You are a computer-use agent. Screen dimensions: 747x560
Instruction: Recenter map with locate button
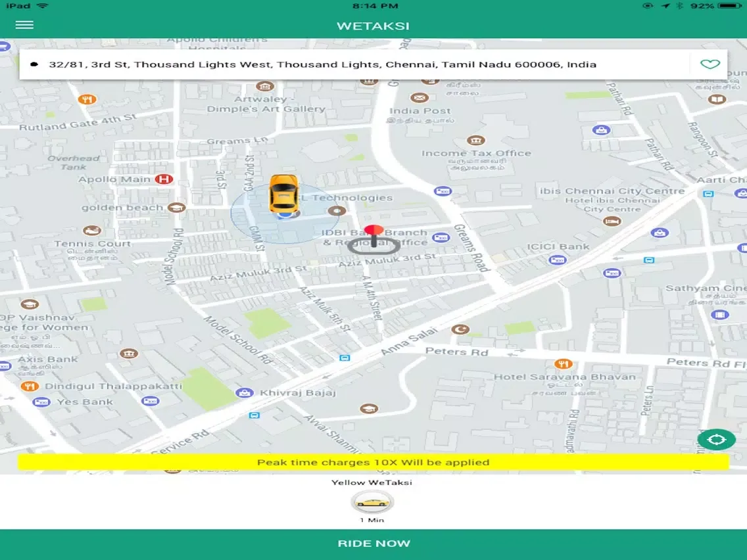click(716, 439)
